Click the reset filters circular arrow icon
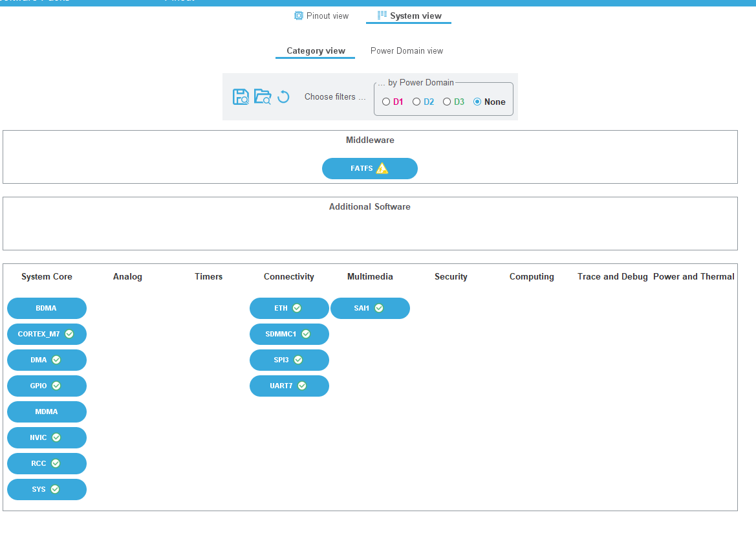 point(283,97)
